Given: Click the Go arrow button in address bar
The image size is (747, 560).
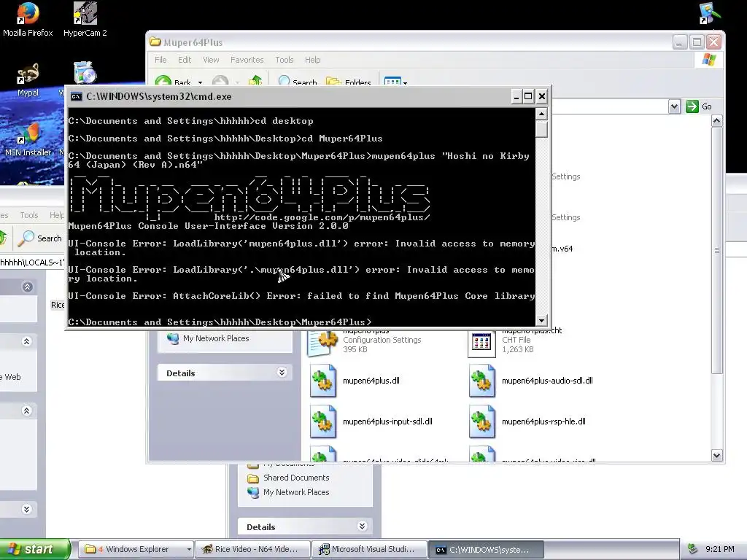Looking at the screenshot, I should click(x=692, y=106).
